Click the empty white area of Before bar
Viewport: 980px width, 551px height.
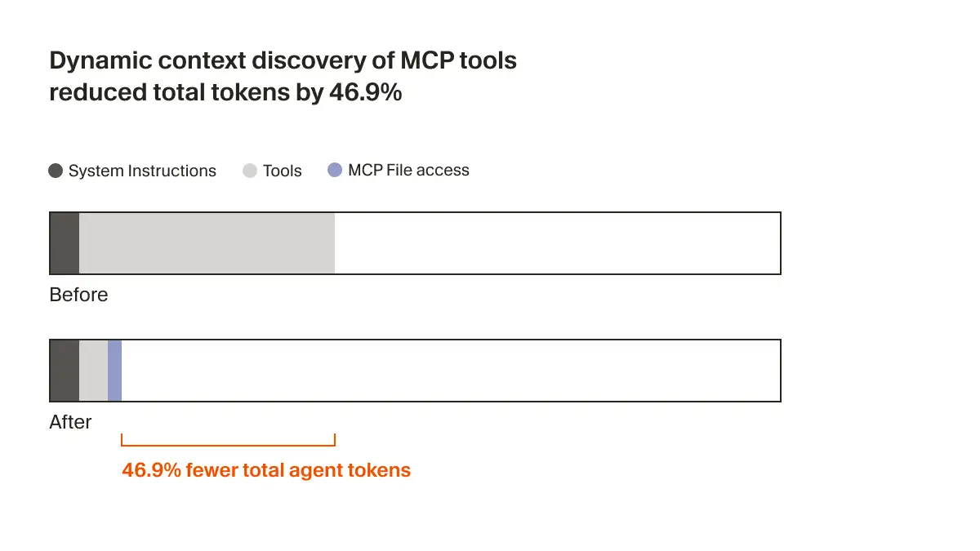(x=557, y=243)
